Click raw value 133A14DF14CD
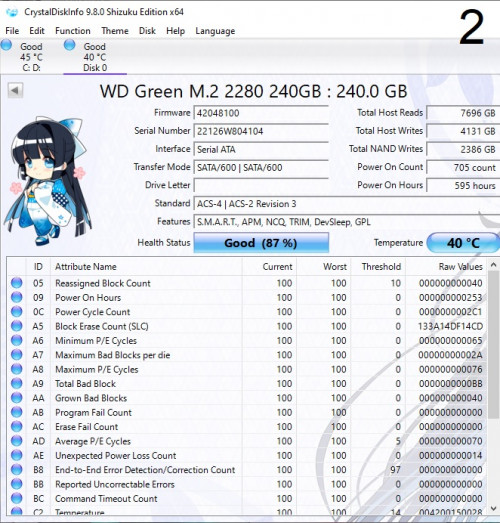 point(450,326)
